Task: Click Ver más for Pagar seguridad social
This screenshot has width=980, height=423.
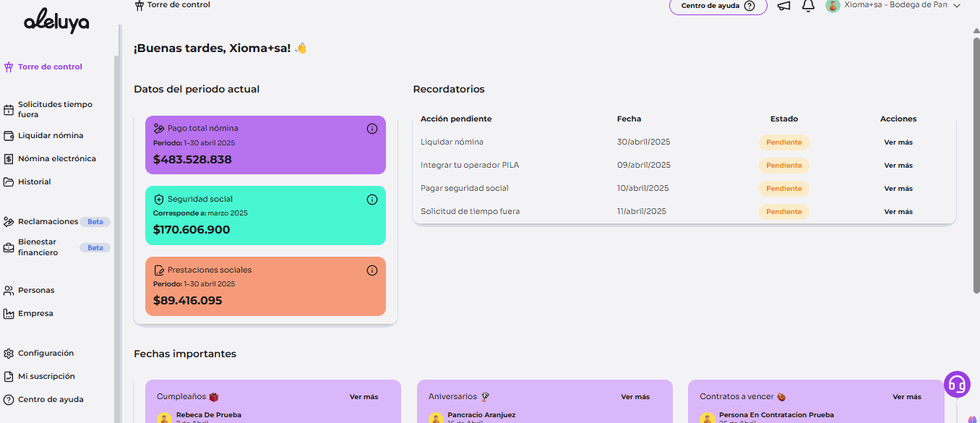Action: 898,189
